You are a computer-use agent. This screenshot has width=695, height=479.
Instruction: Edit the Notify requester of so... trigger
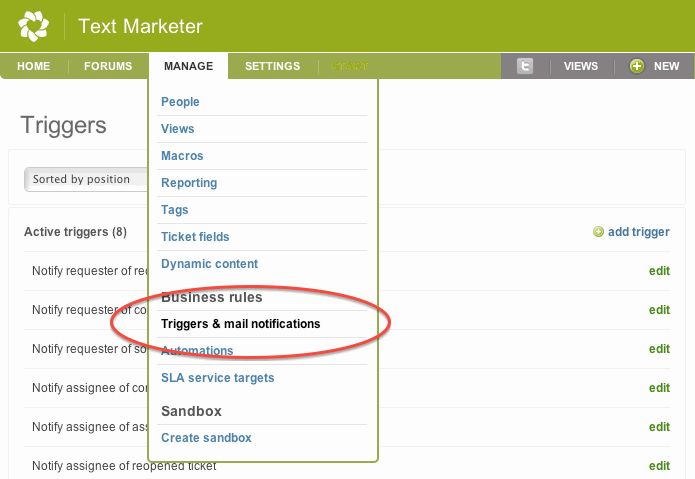coord(659,349)
